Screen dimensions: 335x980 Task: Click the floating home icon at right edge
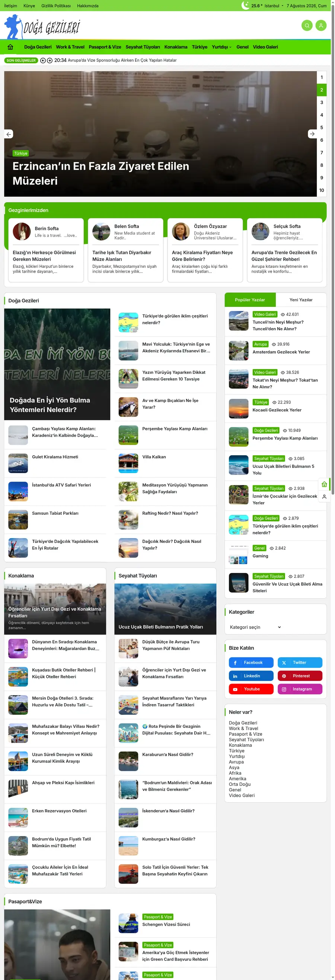(324, 484)
